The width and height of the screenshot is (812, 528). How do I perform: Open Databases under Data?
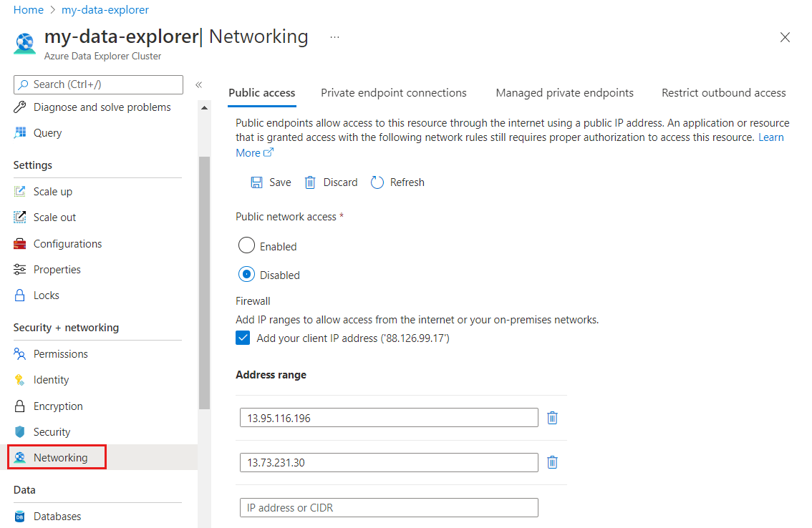pos(57,516)
